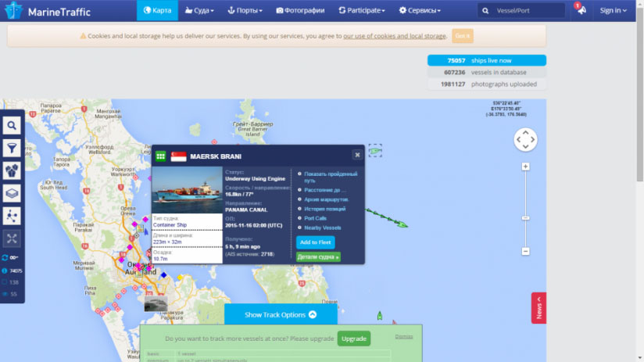
Task: Click the map pan navigation control
Action: coord(525,140)
